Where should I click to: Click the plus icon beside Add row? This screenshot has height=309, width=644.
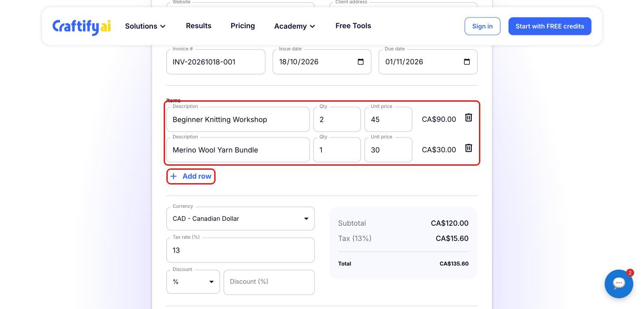point(174,176)
